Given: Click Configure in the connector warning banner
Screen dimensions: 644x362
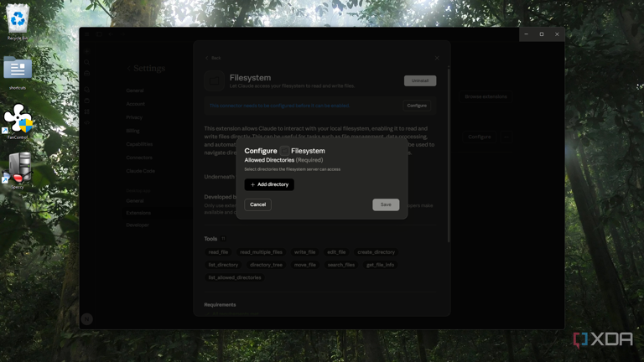Looking at the screenshot, I should tap(417, 106).
